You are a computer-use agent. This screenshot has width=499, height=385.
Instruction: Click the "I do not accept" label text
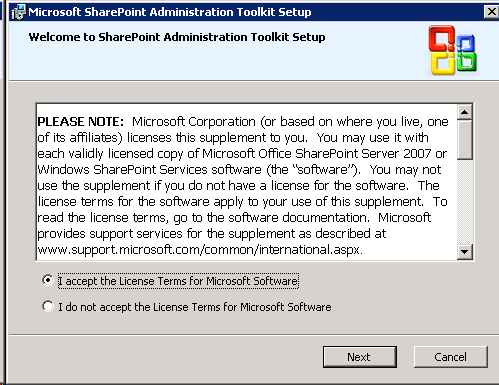(x=195, y=307)
